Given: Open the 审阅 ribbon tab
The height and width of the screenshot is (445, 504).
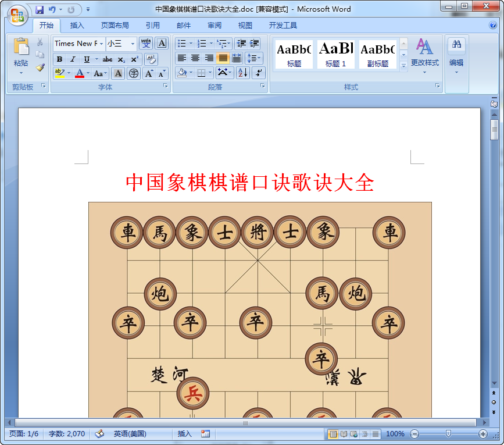Looking at the screenshot, I should [215, 25].
